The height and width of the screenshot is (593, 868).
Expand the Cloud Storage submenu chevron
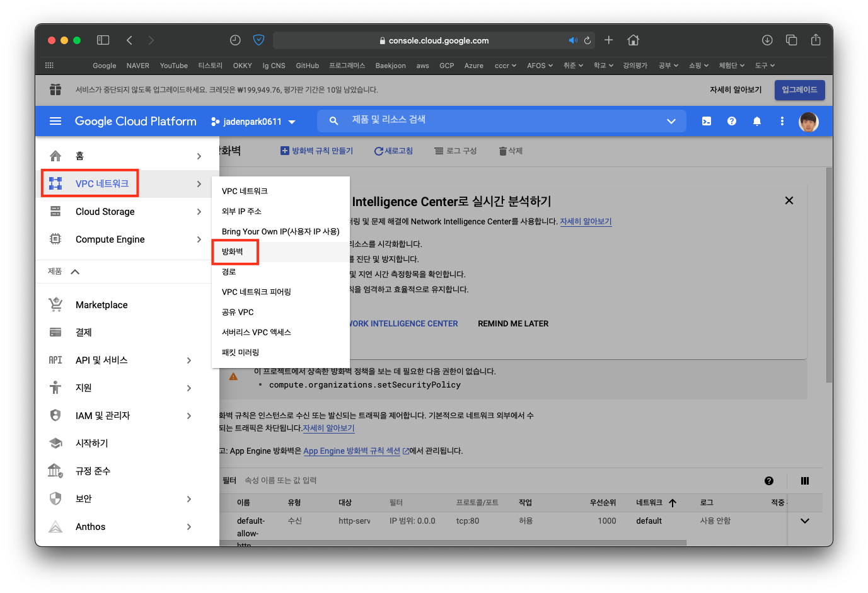point(199,212)
